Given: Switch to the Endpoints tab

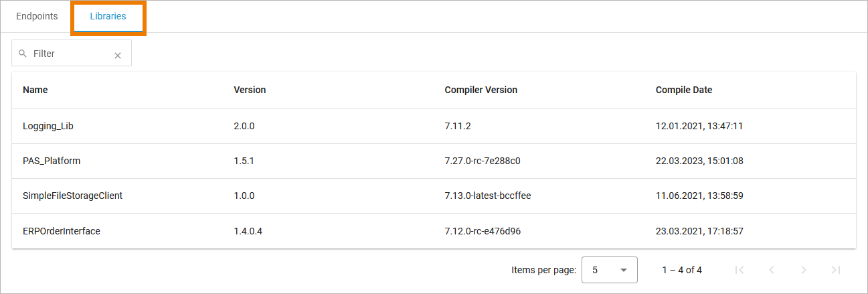Looking at the screenshot, I should pos(37,17).
